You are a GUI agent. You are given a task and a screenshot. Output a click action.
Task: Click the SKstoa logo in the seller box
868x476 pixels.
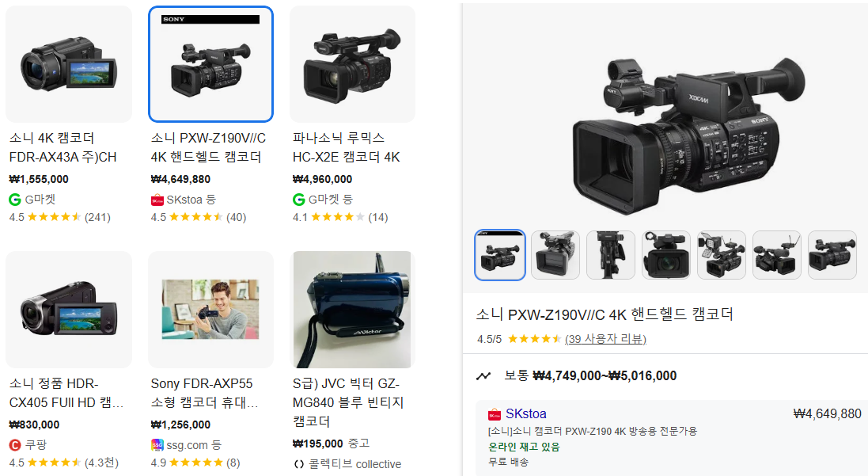[495, 414]
